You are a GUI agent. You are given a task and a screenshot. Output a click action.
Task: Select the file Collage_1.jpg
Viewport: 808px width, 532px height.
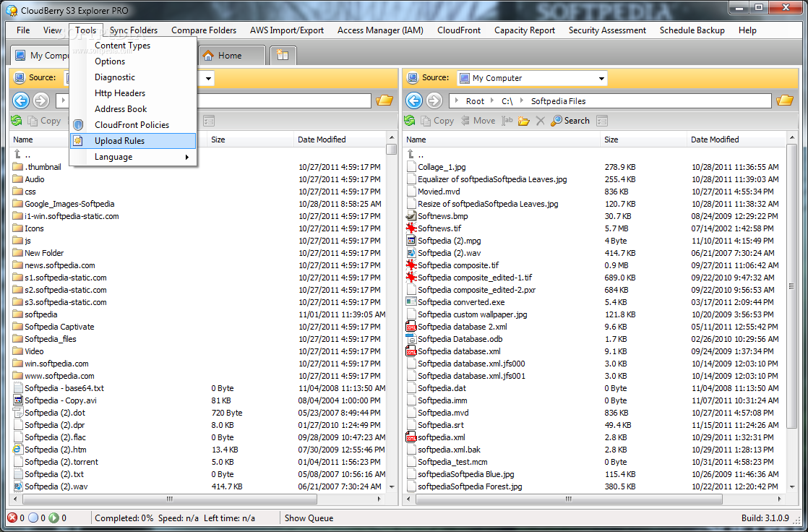point(442,167)
